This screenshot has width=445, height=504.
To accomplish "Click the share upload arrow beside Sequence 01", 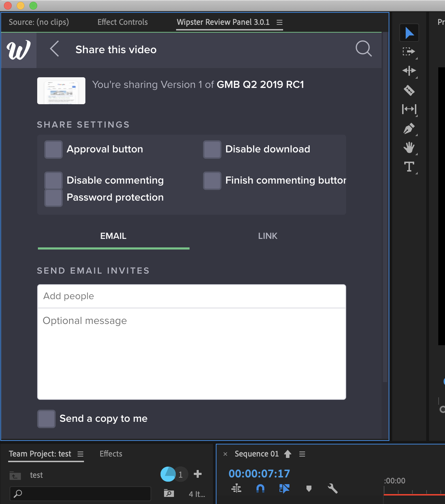I will 288,454.
